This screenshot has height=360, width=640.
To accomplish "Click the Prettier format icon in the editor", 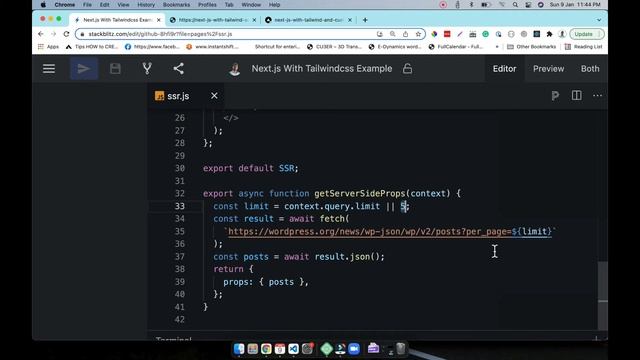I will click(x=555, y=96).
